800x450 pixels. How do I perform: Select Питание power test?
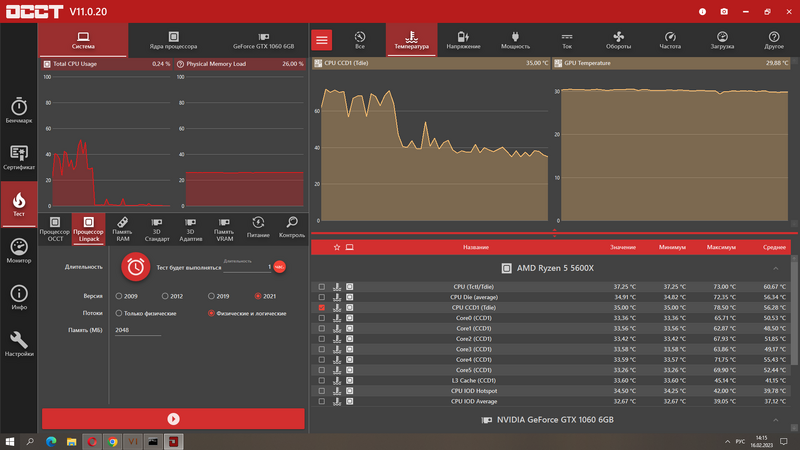(258, 227)
